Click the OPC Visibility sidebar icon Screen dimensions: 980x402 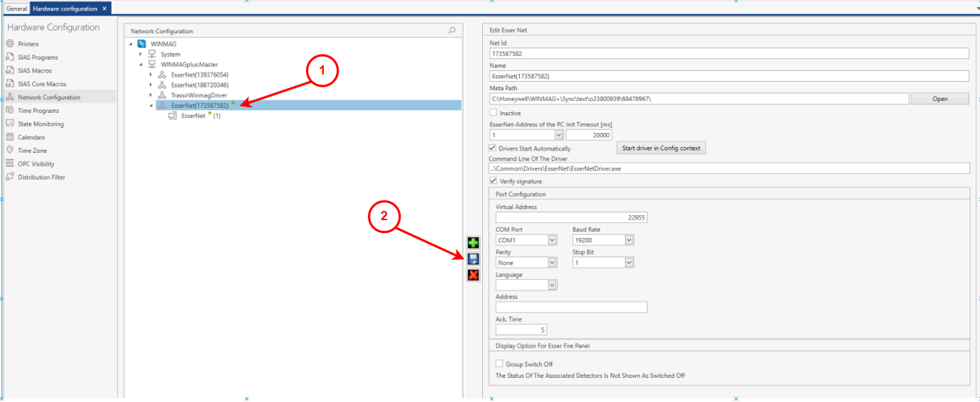[x=10, y=163]
